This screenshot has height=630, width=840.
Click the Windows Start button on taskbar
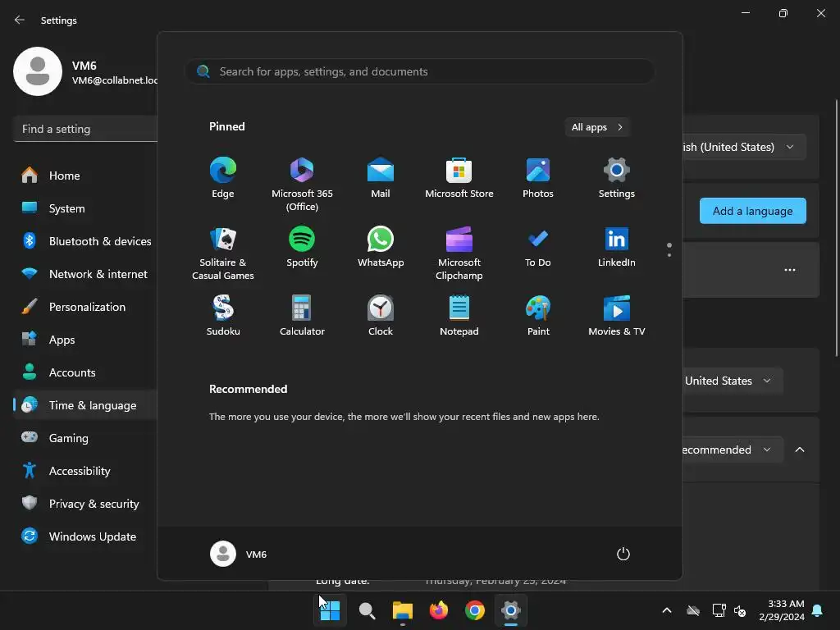click(330, 610)
